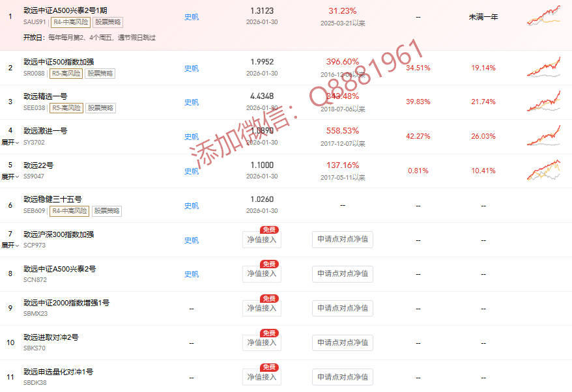Click R5-高风险 tag on 致远中证500指数加强
Image resolution: width=572 pixels, height=392 pixels.
coord(66,74)
